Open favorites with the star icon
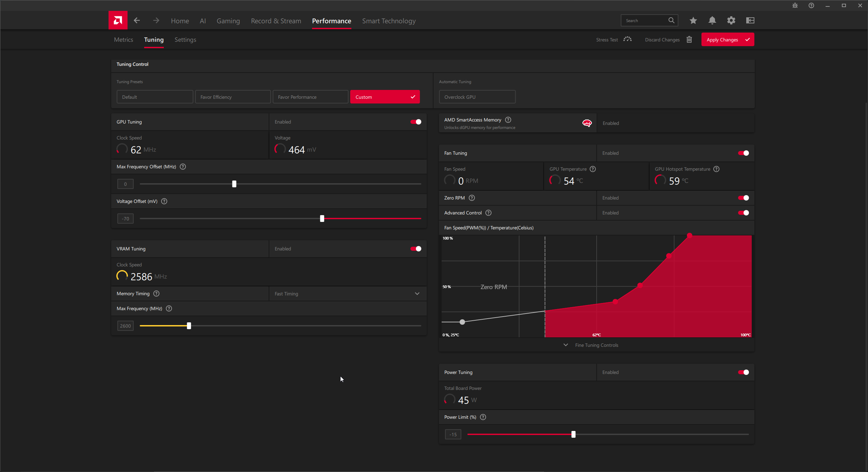This screenshot has height=472, width=868. pyautogui.click(x=693, y=20)
